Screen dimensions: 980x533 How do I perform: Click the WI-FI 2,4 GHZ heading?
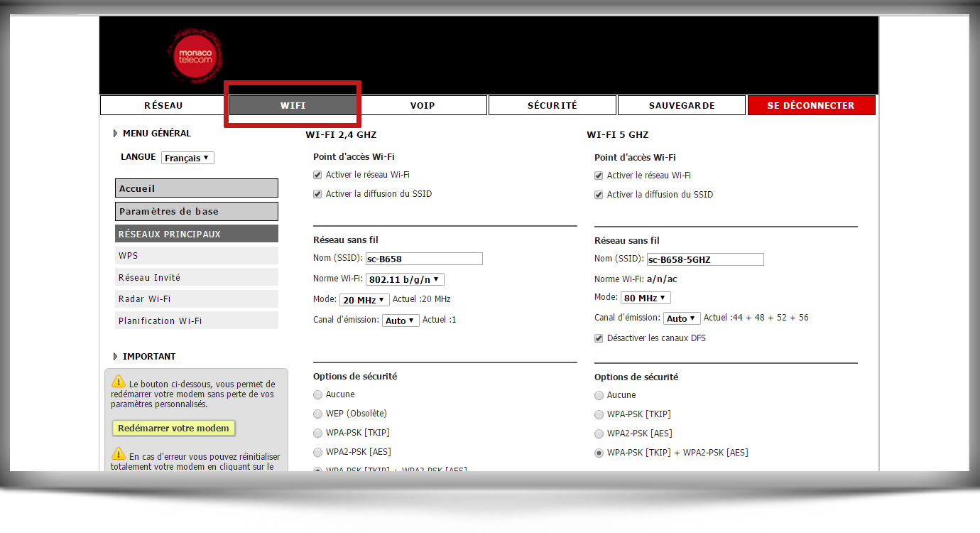[341, 134]
